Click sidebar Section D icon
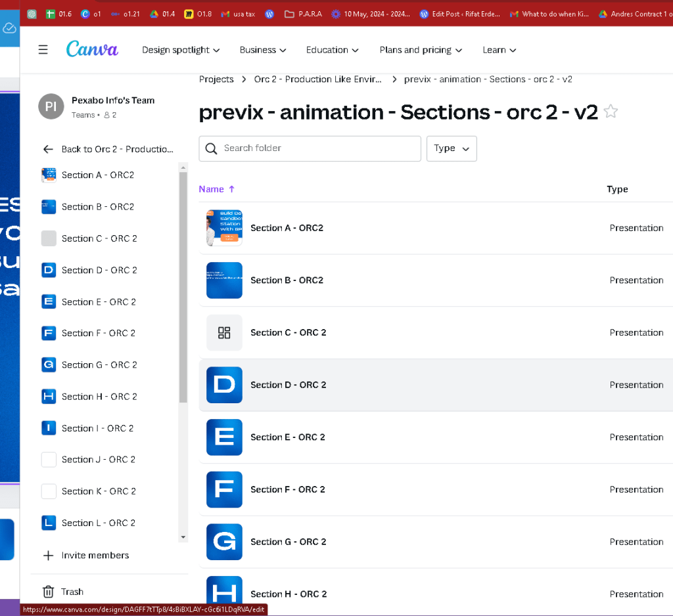 point(49,271)
